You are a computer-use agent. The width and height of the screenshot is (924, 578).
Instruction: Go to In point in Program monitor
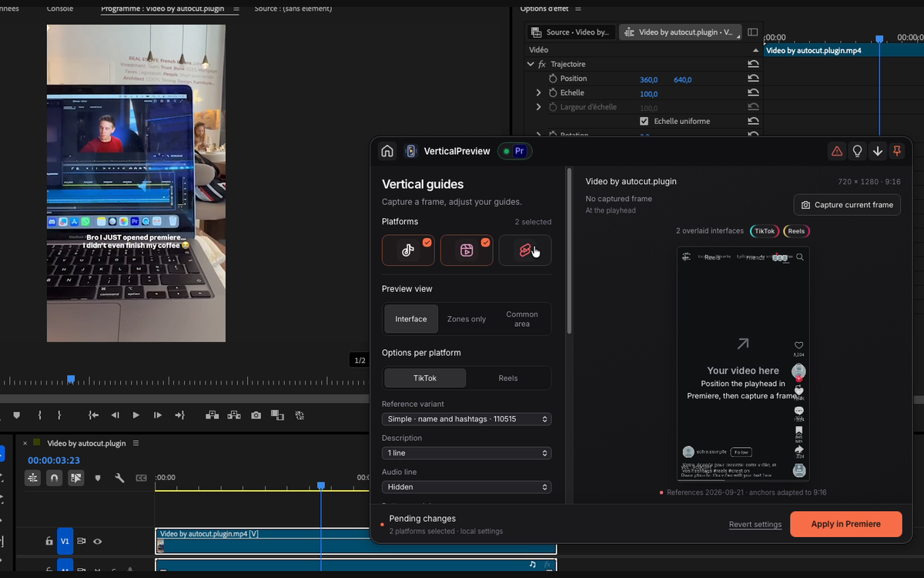[93, 415]
